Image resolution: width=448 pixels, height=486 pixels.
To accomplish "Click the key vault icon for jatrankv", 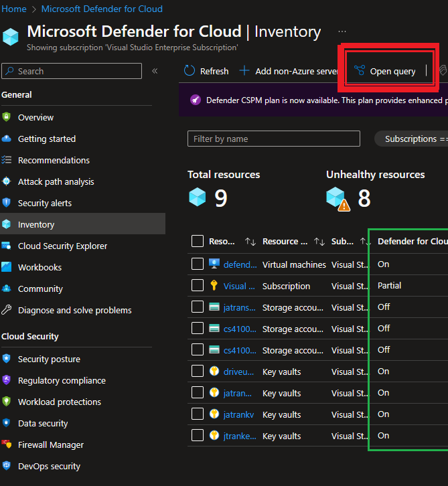I will click(x=214, y=414).
